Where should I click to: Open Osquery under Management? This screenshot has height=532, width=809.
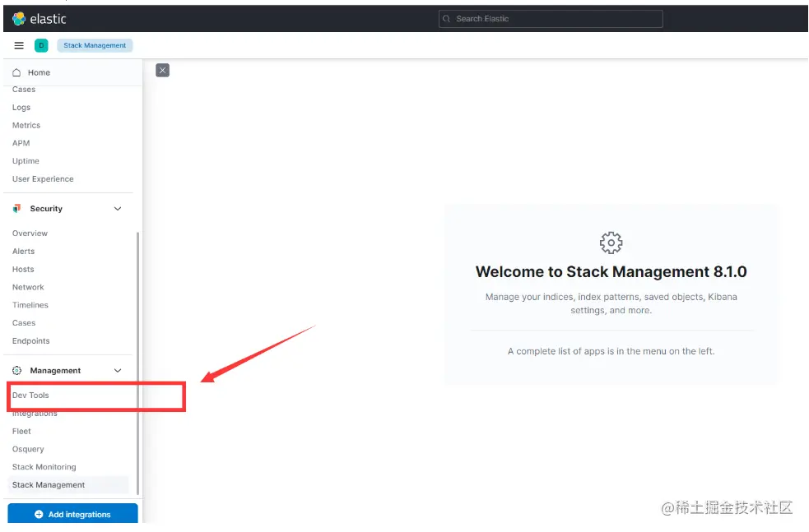28,449
